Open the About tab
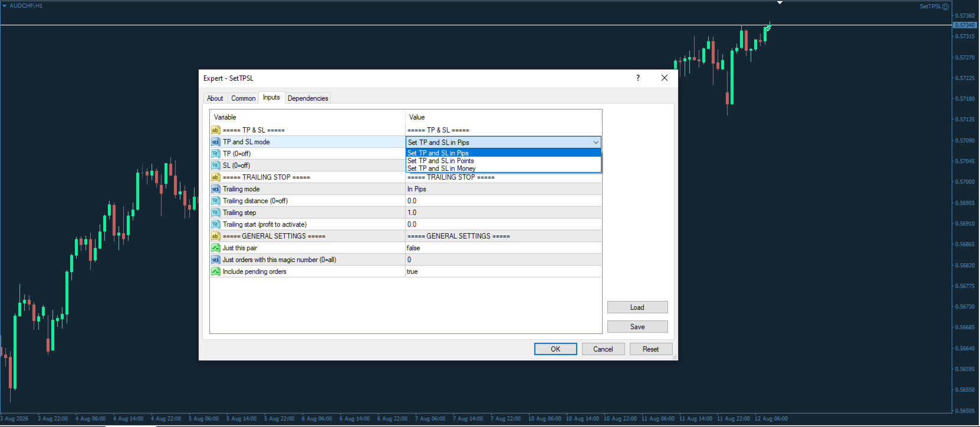Screen dimensions: 980x427 click(x=215, y=98)
